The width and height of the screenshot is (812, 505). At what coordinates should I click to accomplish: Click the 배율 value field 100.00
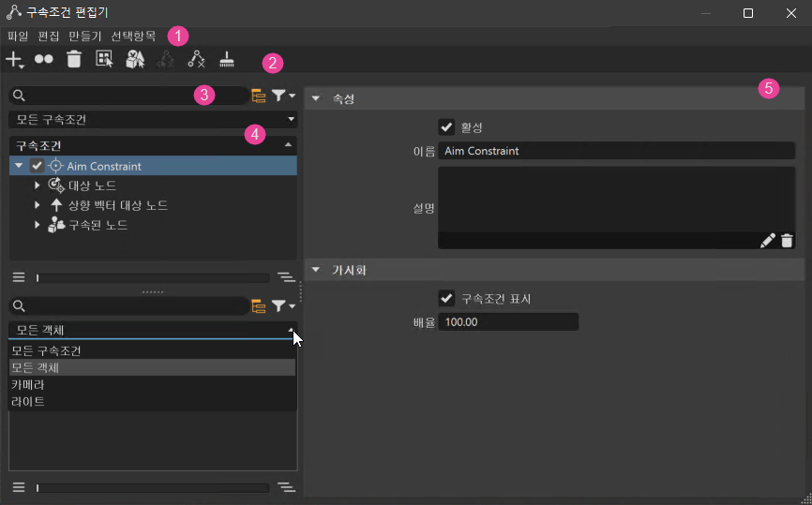point(508,322)
